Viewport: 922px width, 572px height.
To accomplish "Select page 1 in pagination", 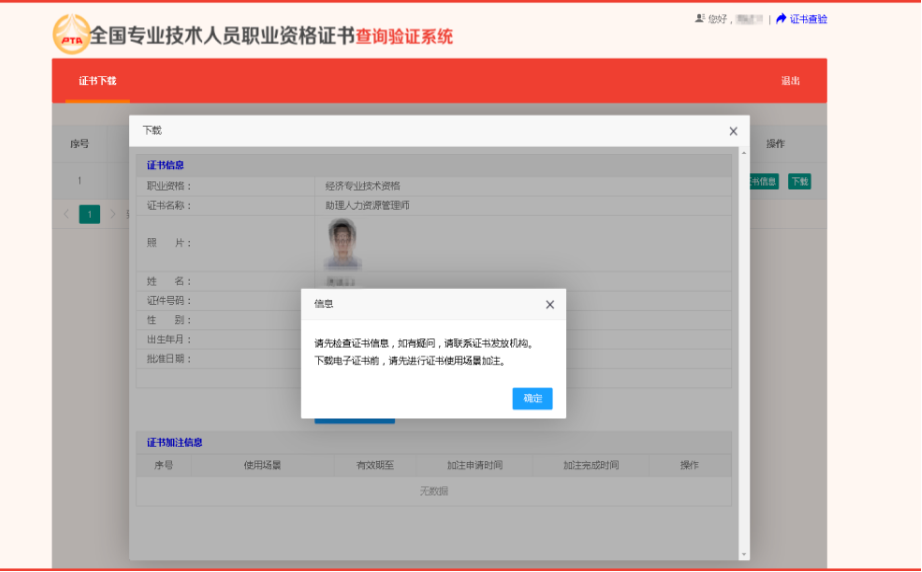I will tap(90, 214).
